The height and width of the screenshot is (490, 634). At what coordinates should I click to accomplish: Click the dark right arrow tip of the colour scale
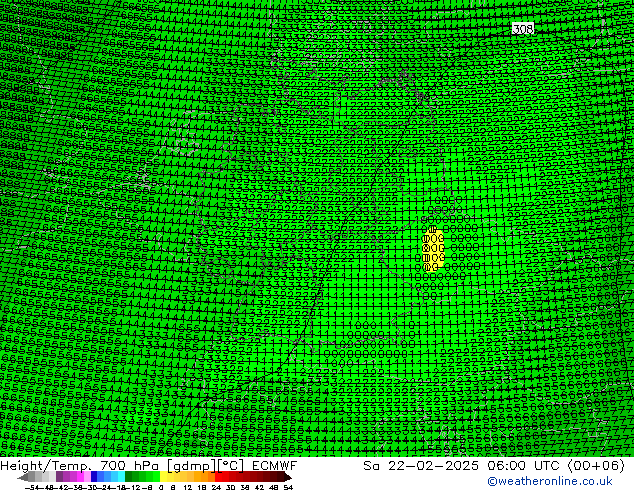coord(288,477)
